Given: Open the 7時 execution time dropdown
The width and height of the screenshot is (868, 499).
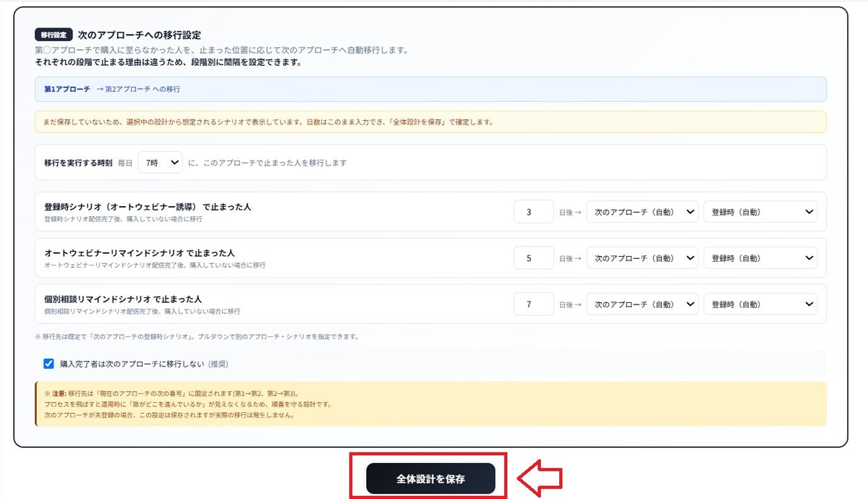Looking at the screenshot, I should pos(161,163).
